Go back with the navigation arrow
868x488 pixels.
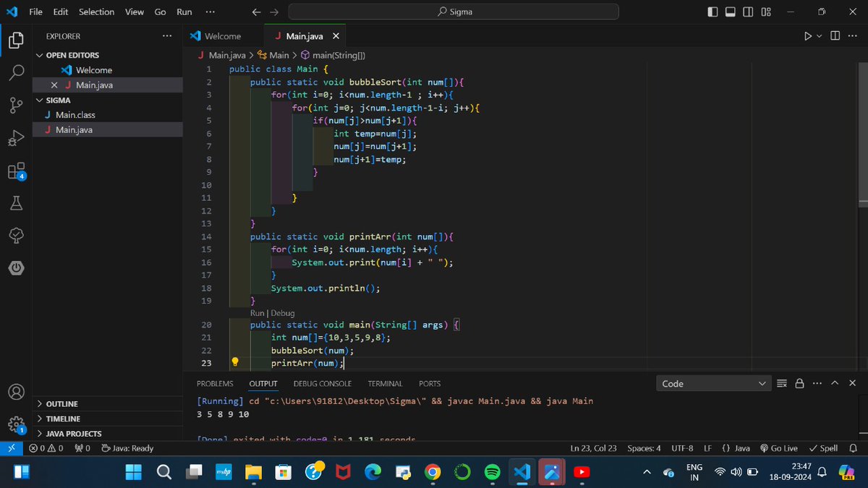(257, 12)
